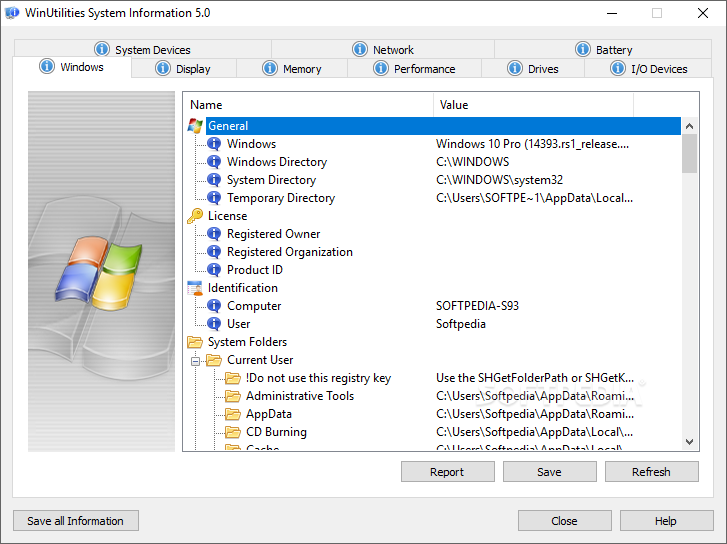This screenshot has width=727, height=544.
Task: Click the 'Windows Directory' label text
Action: 277,162
